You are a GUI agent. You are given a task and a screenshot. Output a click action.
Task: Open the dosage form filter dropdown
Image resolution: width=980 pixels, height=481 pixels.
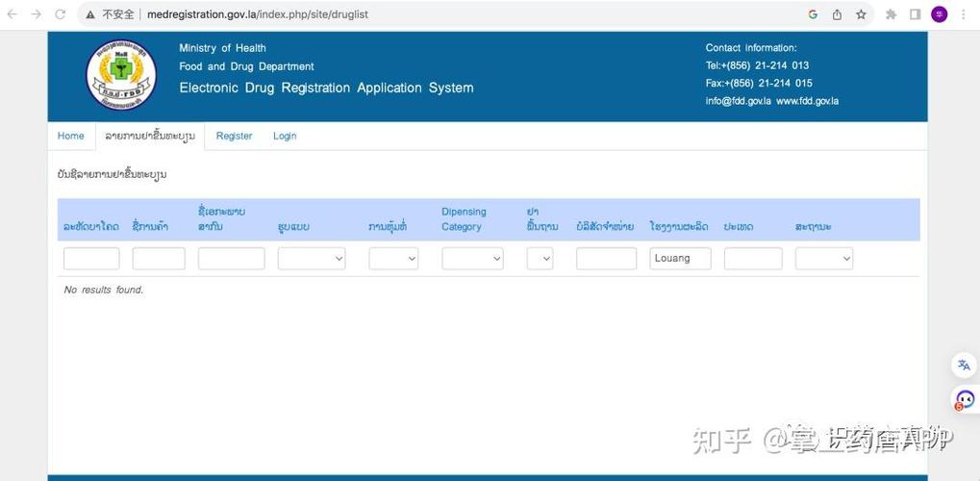tap(312, 259)
